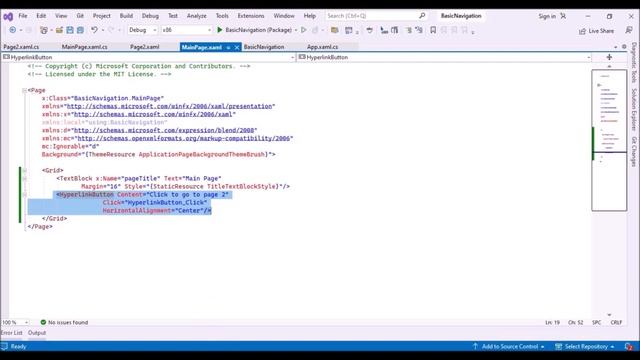
Task: Click the search magnifier icon
Action: pos(422,16)
